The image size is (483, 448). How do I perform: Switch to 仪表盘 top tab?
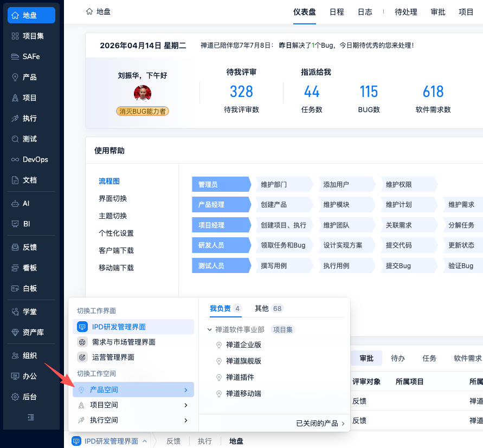pos(304,12)
